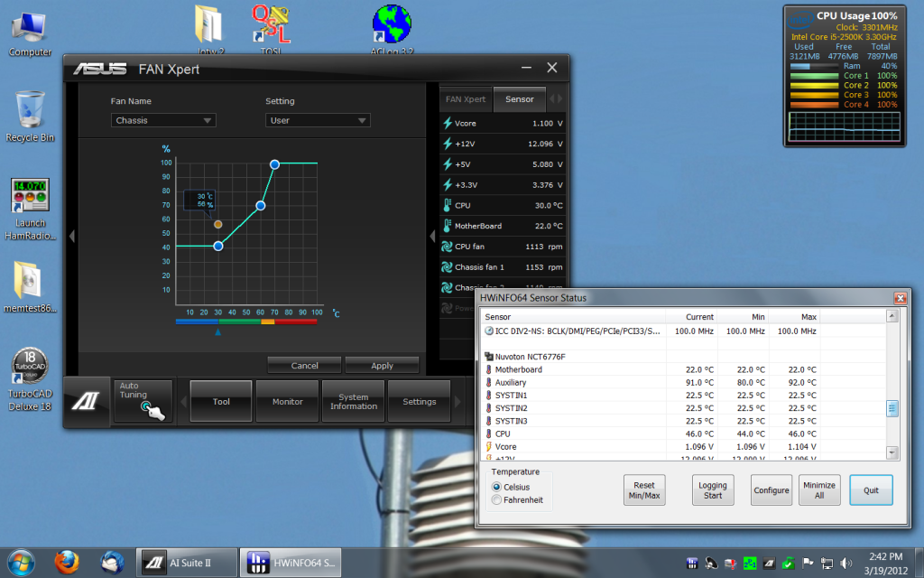Open the Fan Name dropdown showing Chassis
The height and width of the screenshot is (578, 924).
coord(163,120)
